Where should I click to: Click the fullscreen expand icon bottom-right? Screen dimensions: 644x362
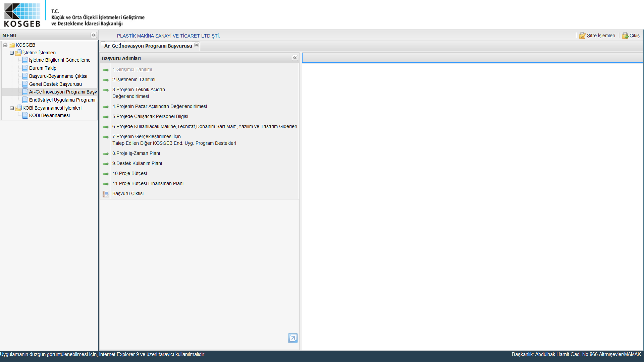[292, 338]
